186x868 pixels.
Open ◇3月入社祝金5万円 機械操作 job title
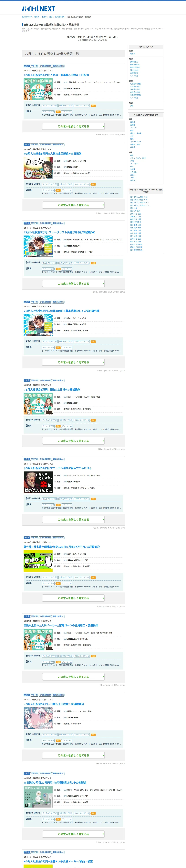point(52,390)
